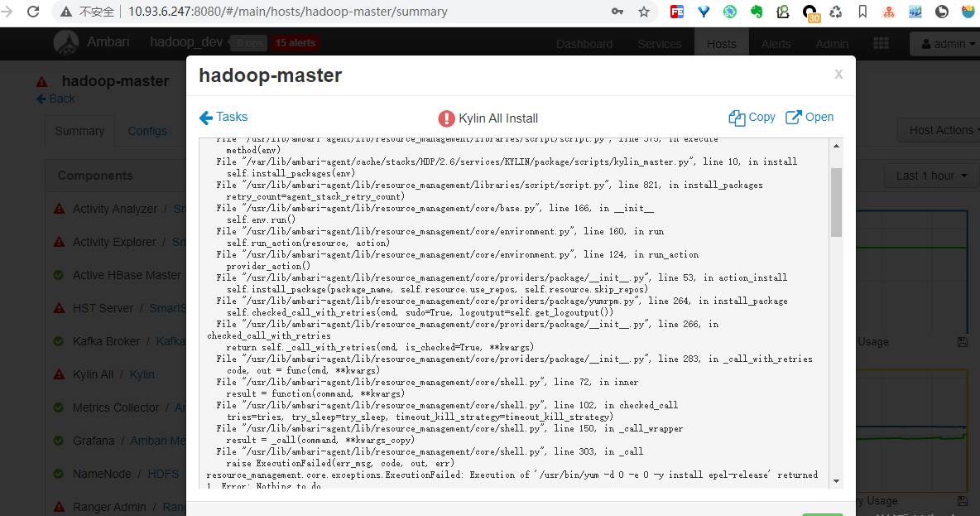980x516 pixels.
Task: Click the NameNode component name
Action: (102, 474)
